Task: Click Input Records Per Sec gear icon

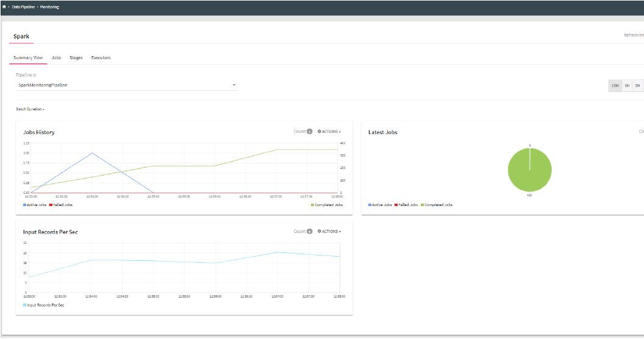Action: [319, 232]
